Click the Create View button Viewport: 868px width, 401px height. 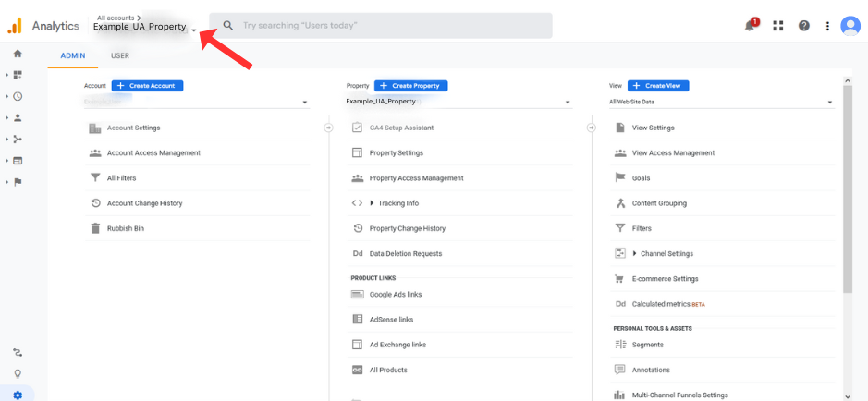click(x=658, y=86)
